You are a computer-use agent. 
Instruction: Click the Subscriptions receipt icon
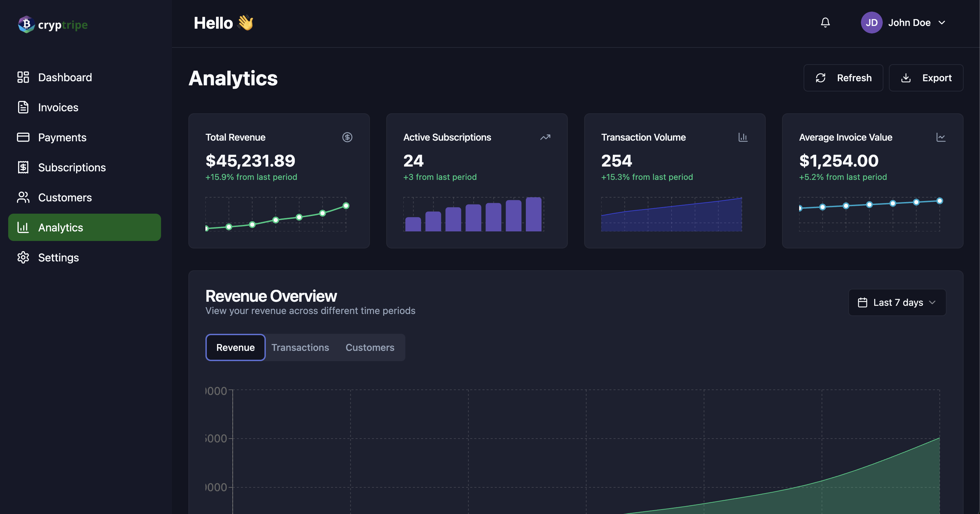click(23, 167)
